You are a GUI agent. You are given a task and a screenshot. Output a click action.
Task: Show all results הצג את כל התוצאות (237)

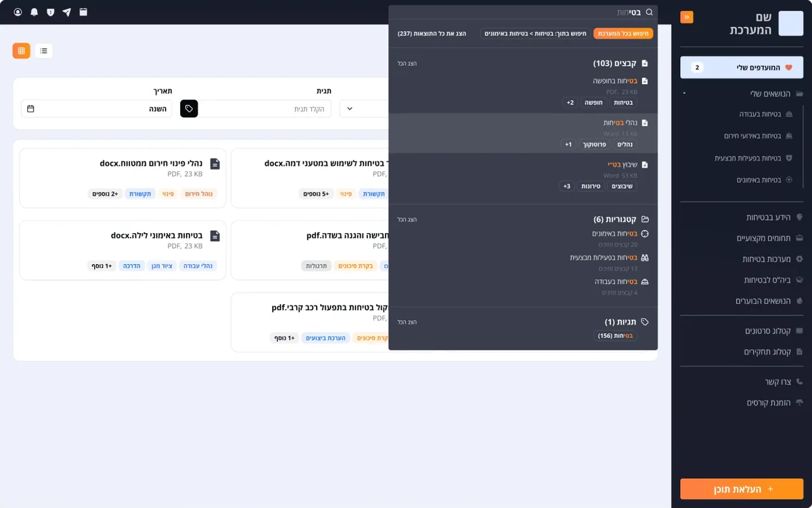pos(432,33)
